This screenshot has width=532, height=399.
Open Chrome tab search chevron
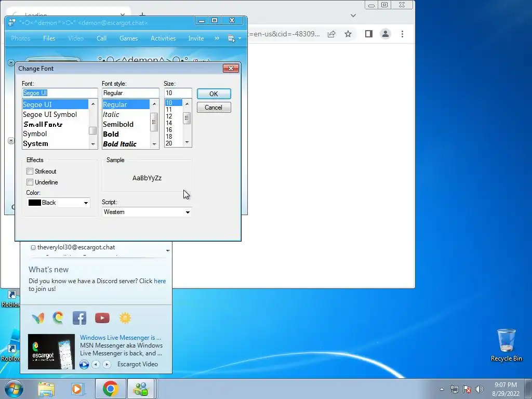pos(353,15)
